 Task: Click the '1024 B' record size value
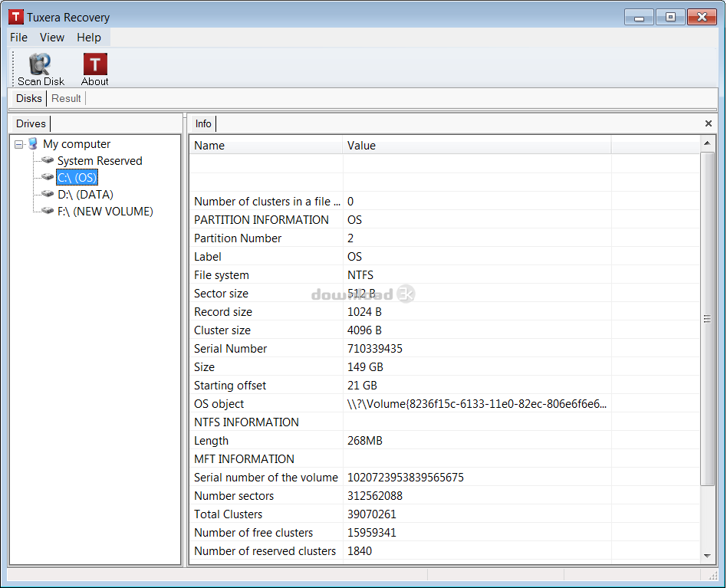[x=364, y=312]
